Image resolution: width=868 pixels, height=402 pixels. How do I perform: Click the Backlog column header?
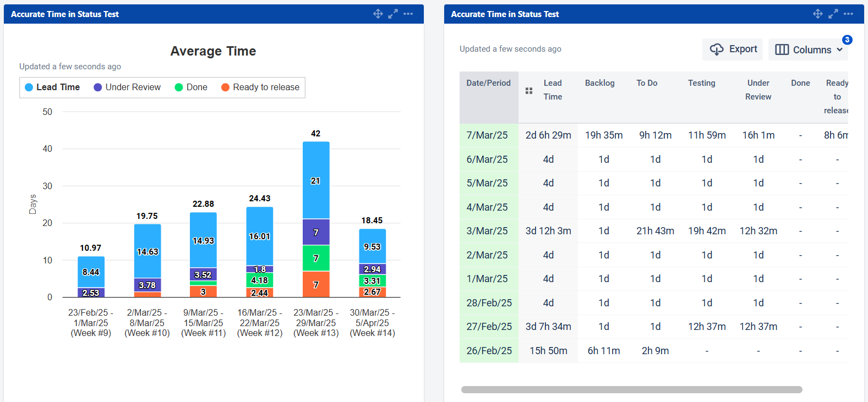click(x=599, y=83)
